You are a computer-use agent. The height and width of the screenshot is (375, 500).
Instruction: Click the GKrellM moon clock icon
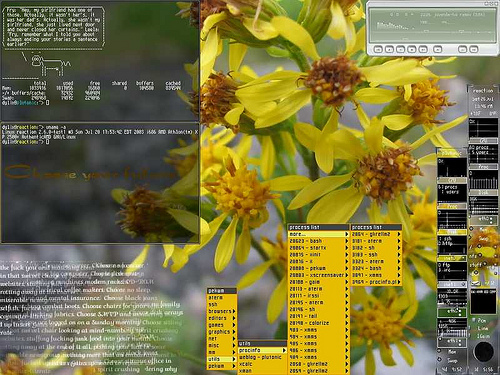point(484,352)
